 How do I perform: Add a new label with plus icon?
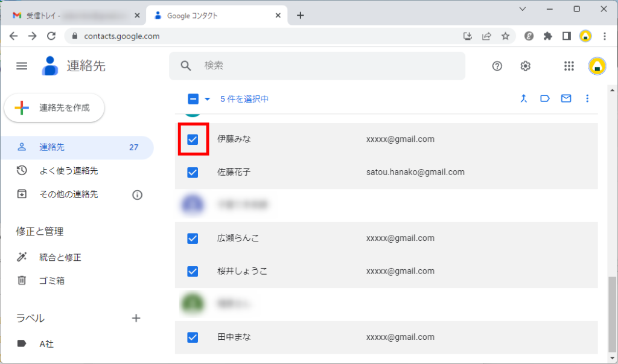[x=136, y=318]
